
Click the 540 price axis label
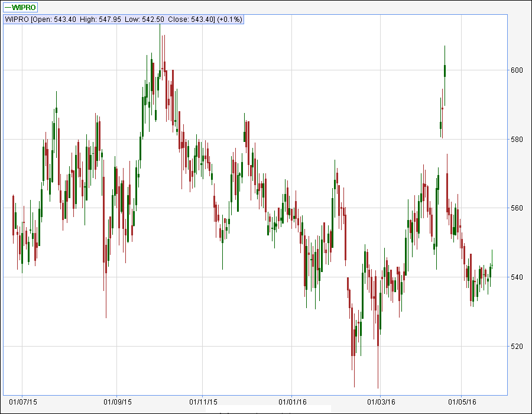pyautogui.click(x=517, y=277)
